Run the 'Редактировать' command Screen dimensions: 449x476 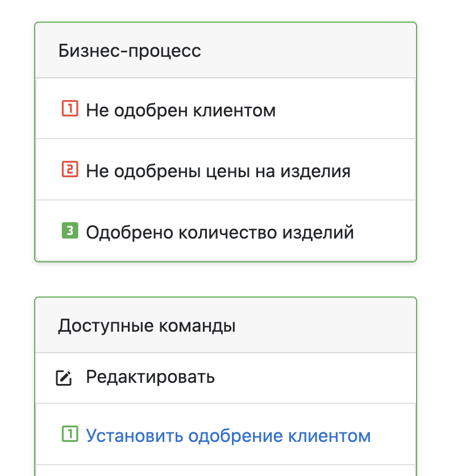(150, 377)
